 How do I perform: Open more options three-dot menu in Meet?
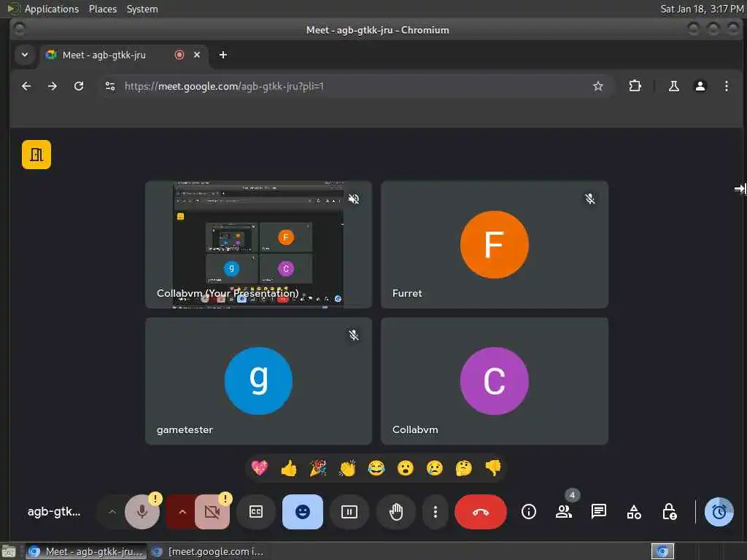tap(435, 512)
